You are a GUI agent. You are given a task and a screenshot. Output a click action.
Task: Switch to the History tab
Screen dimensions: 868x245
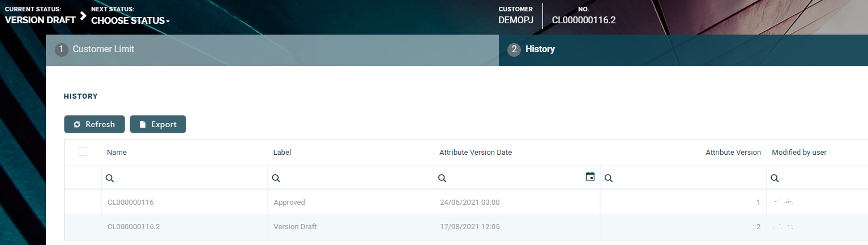(540, 49)
